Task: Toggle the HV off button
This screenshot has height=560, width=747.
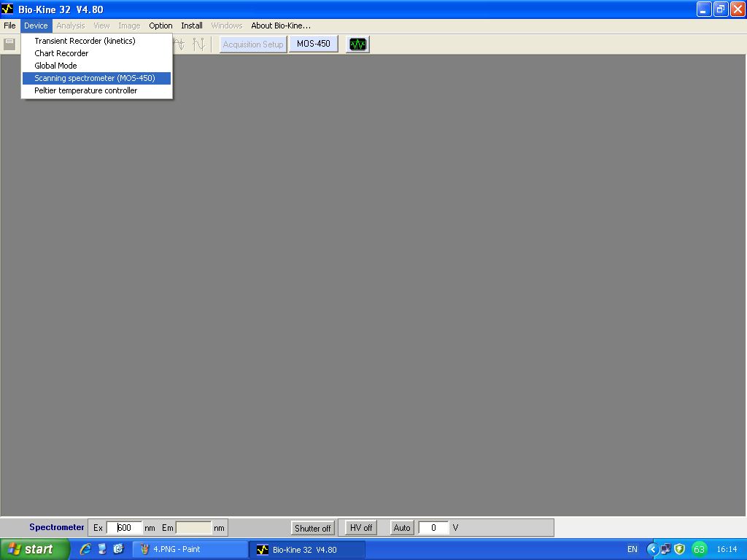Action: (x=361, y=528)
